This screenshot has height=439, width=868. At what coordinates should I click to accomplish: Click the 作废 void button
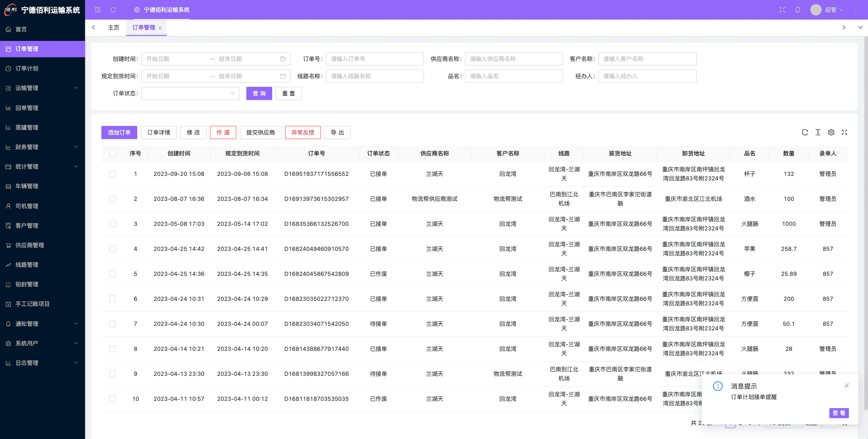click(223, 132)
